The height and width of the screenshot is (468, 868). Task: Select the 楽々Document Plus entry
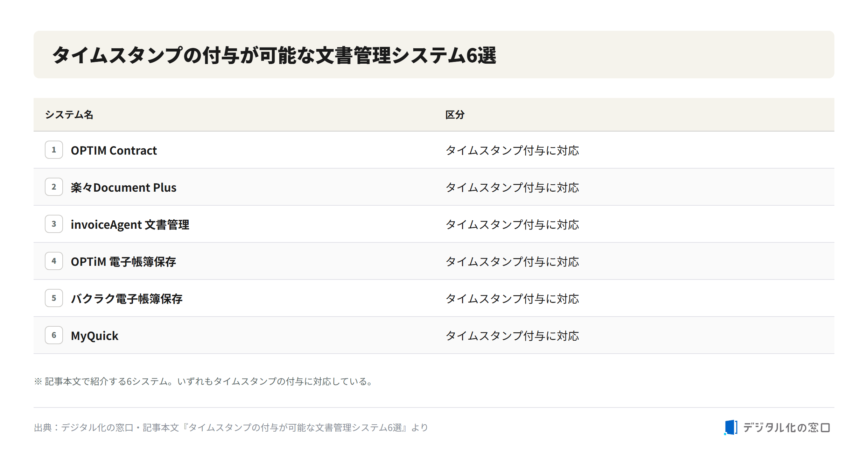click(124, 187)
